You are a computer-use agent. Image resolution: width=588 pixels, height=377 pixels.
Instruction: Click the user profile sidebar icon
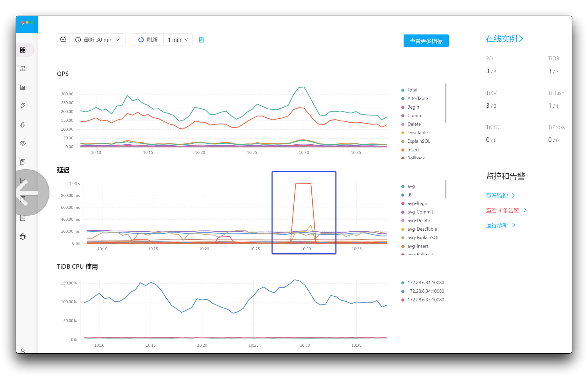(x=23, y=350)
